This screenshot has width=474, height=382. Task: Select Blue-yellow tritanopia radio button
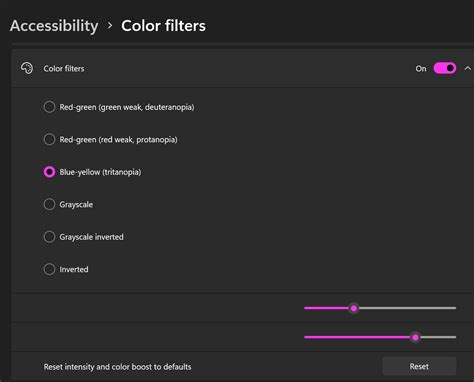[49, 172]
